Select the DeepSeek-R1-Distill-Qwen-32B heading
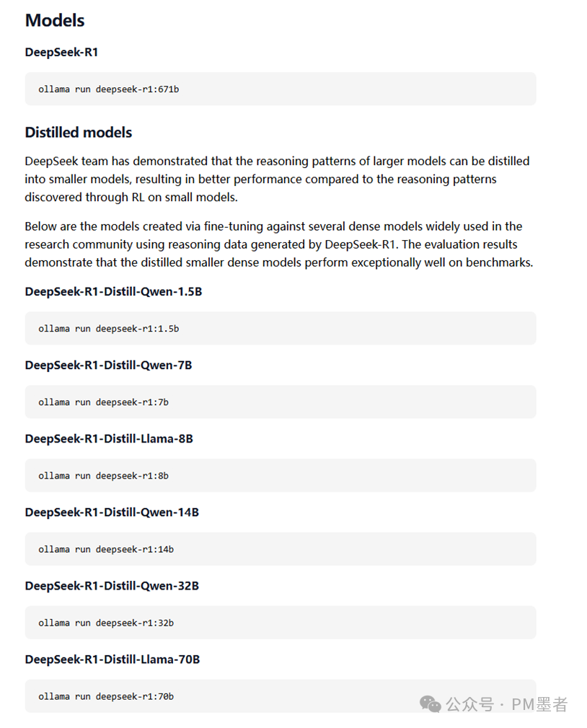Viewport: 587px width, 728px height. [112, 585]
